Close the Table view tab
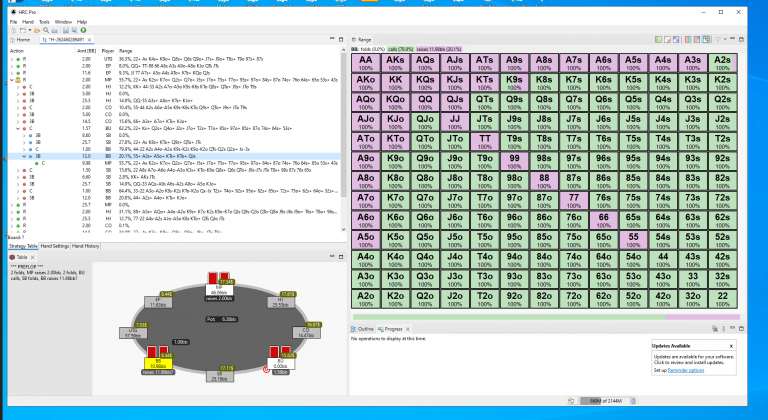768x420 pixels. (32, 257)
